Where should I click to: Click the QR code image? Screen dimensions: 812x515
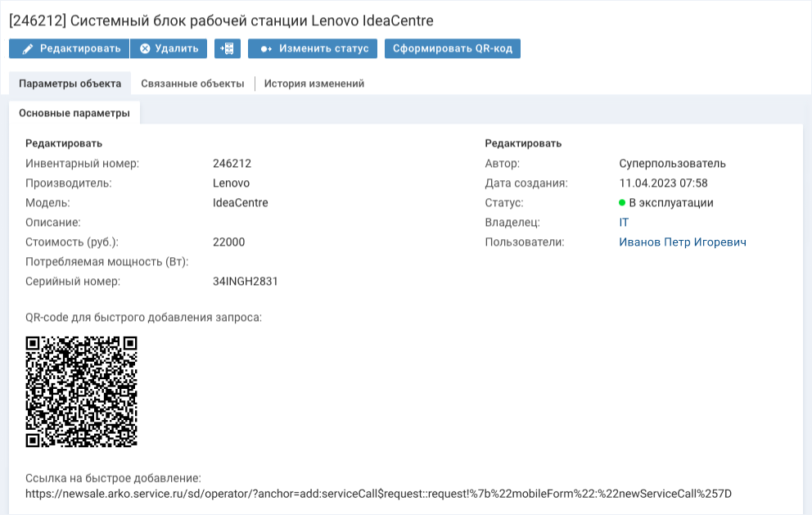[81, 391]
